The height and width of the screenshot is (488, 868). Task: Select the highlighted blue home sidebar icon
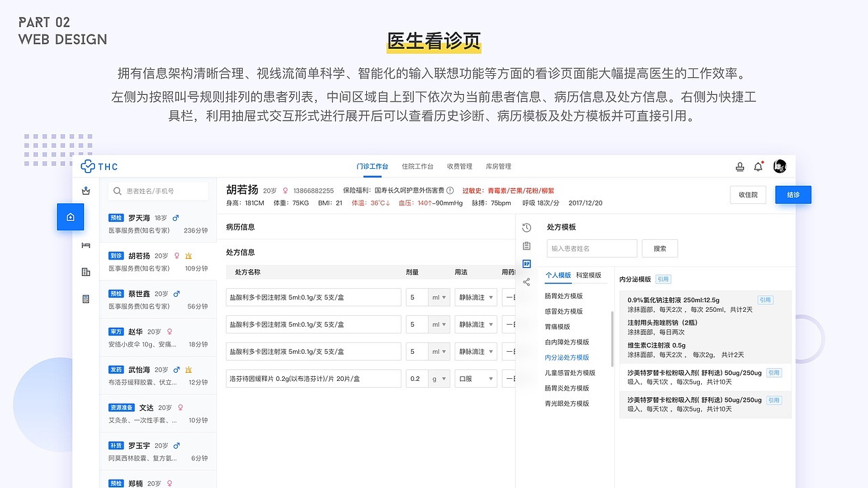point(71,217)
